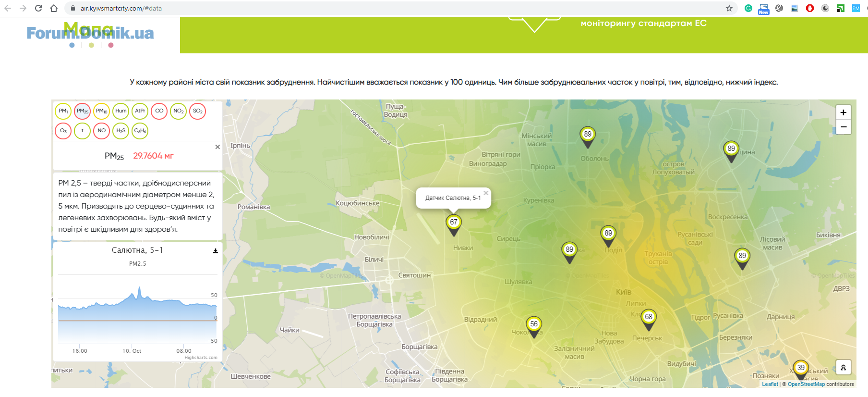Image resolution: width=868 pixels, height=397 pixels.
Task: Click the down chevron in green banner
Action: pyautogui.click(x=534, y=25)
